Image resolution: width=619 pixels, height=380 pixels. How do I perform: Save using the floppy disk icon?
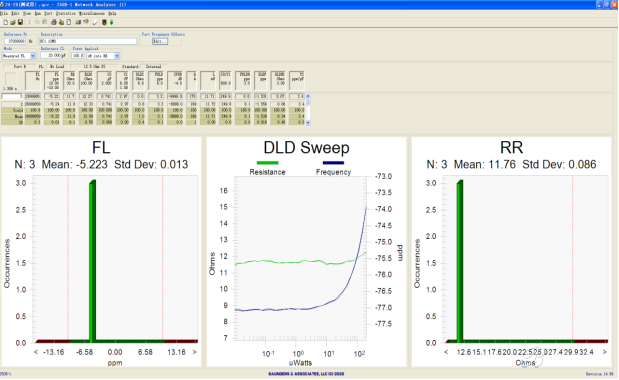(x=20, y=22)
